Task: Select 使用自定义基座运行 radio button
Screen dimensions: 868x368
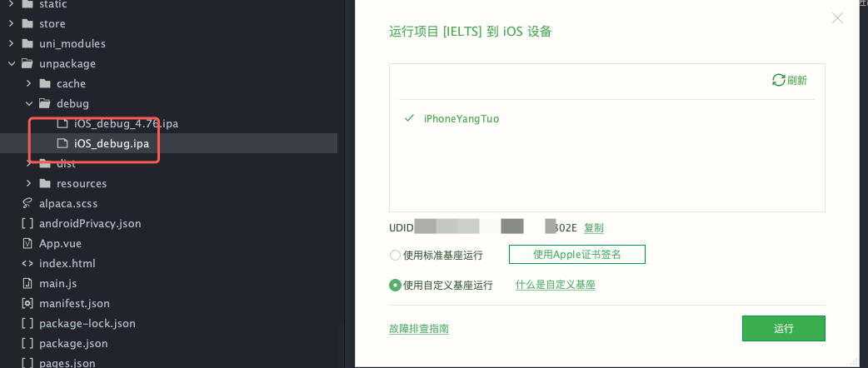Action: tap(395, 285)
